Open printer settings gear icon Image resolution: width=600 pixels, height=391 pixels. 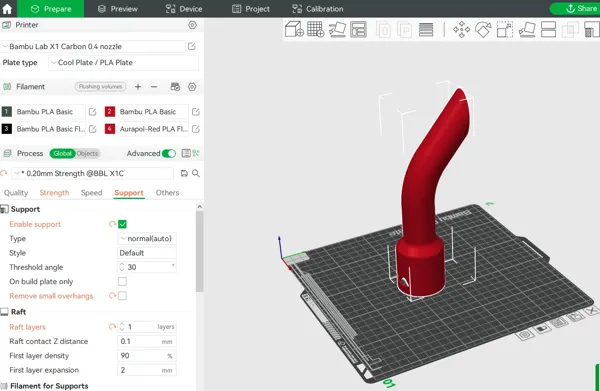192,25
